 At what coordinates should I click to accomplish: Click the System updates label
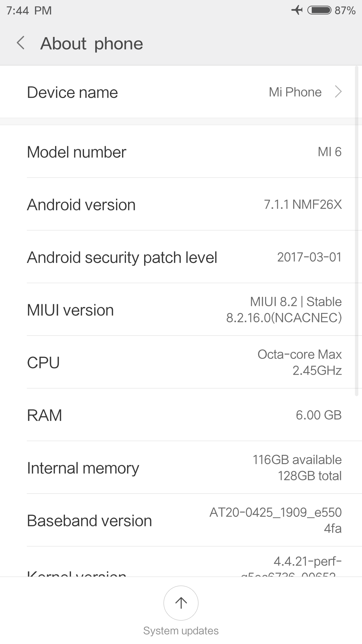click(x=181, y=631)
